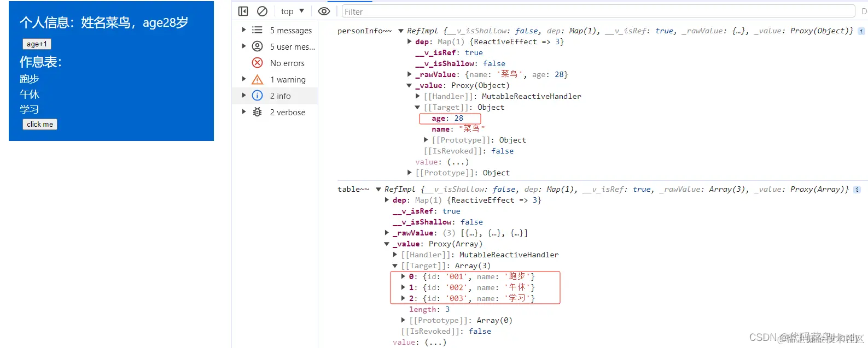The height and width of the screenshot is (348, 868).
Task: Expand table [[Handler]] MutableReactiveHandler
Action: [395, 255]
